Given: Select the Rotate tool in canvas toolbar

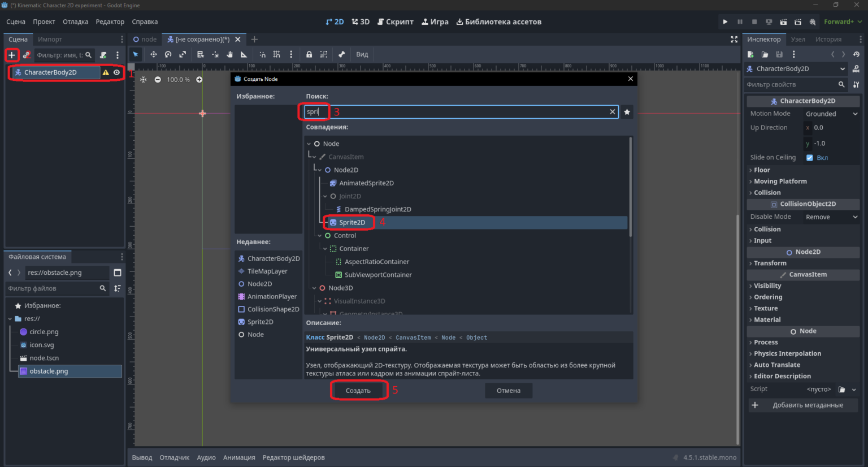Looking at the screenshot, I should pyautogui.click(x=168, y=54).
